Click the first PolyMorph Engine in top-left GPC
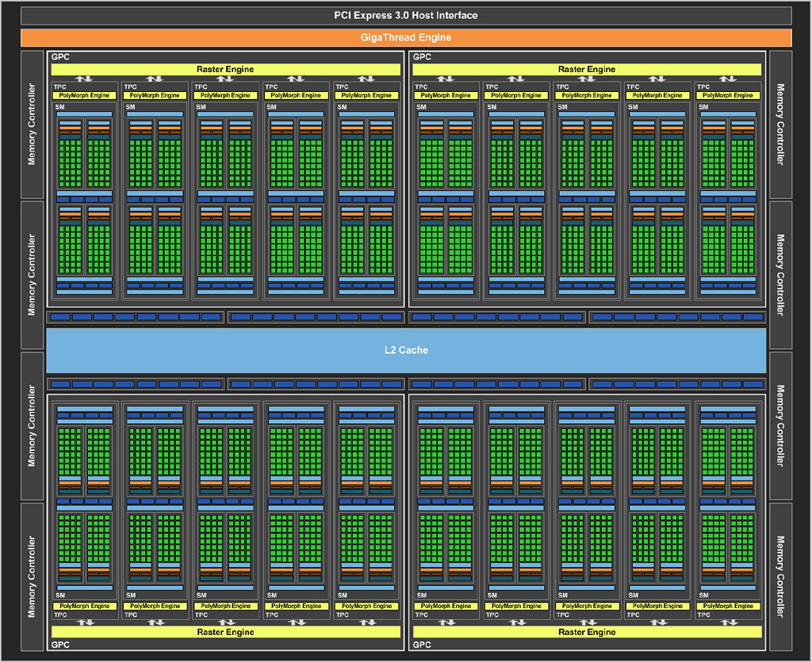This screenshot has height=662, width=812. 84,95
